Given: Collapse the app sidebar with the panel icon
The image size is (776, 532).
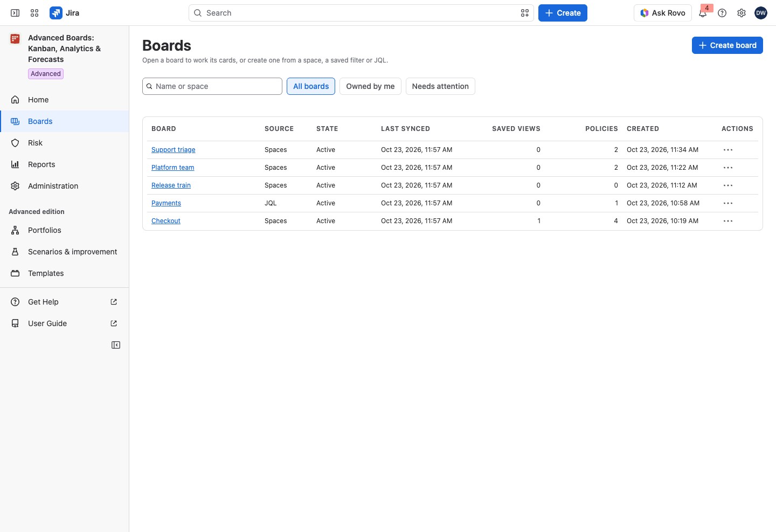Looking at the screenshot, I should [116, 345].
